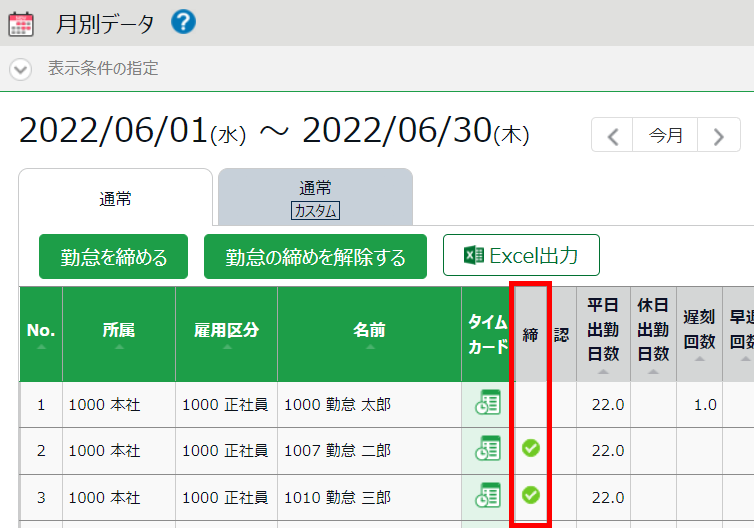Expand the 表示条件の指定 section
This screenshot has height=528, width=754.
tap(21, 69)
